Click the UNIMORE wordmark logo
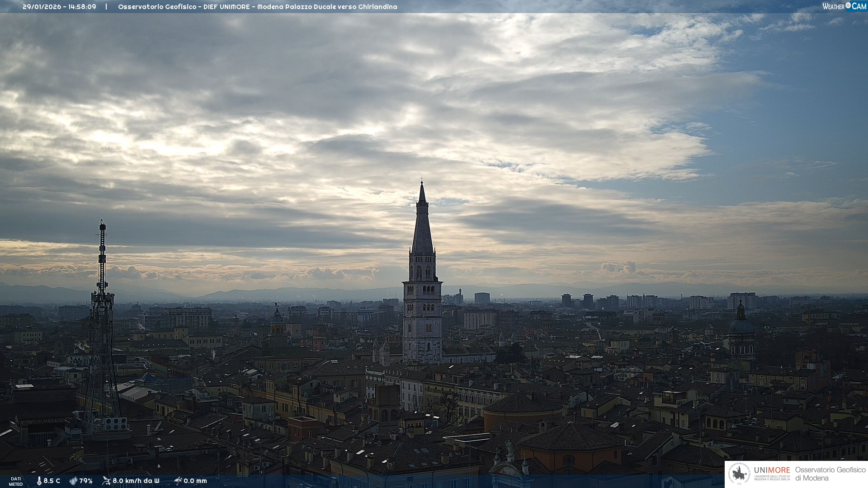 [772, 470]
